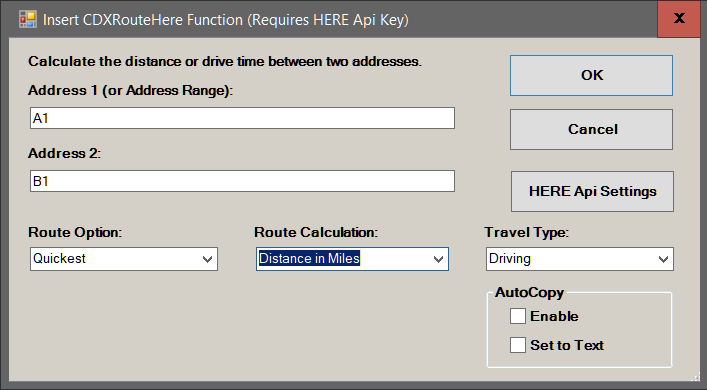Tick the Set to Text checkbox
Screen dimensions: 707x390
[x=518, y=345]
